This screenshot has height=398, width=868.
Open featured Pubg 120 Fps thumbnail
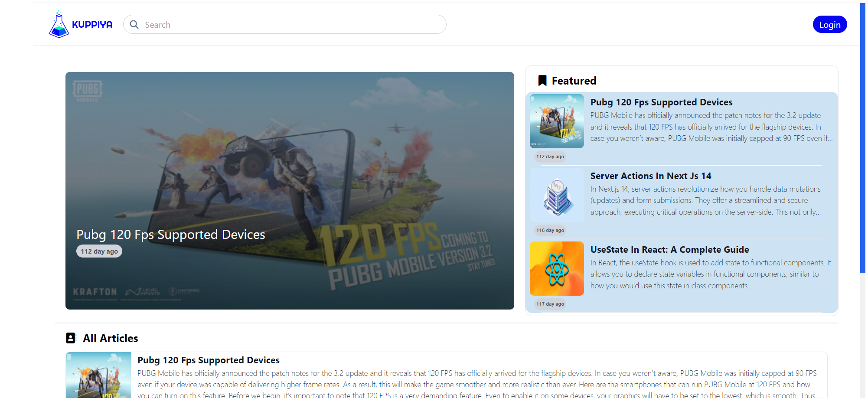pos(557,121)
